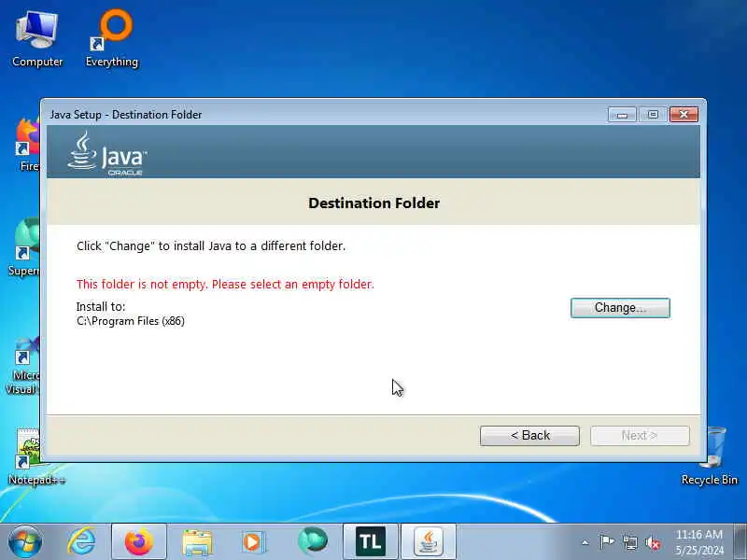Screen dimensions: 747x560
Task: Select the Notepad++ desktop shortcut
Action: [30, 457]
